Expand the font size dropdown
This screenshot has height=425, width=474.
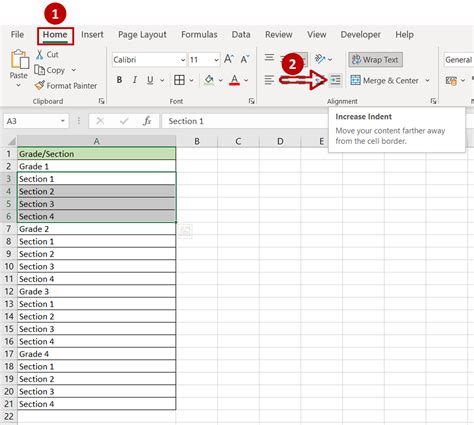(x=216, y=60)
